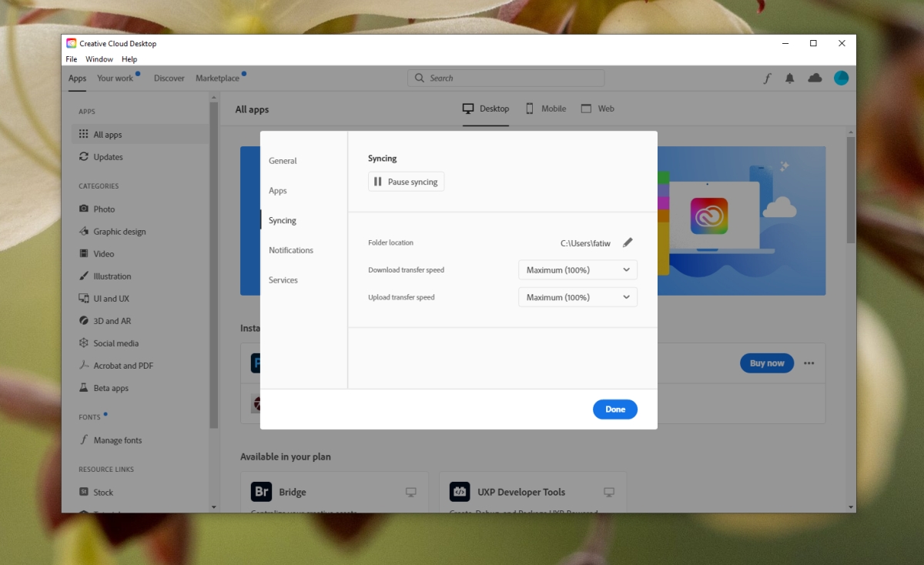Click the Done button
The height and width of the screenshot is (565, 924).
(x=615, y=410)
